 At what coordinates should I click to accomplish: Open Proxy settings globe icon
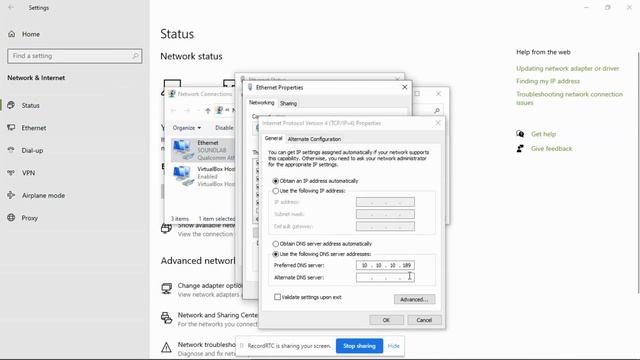(11, 218)
